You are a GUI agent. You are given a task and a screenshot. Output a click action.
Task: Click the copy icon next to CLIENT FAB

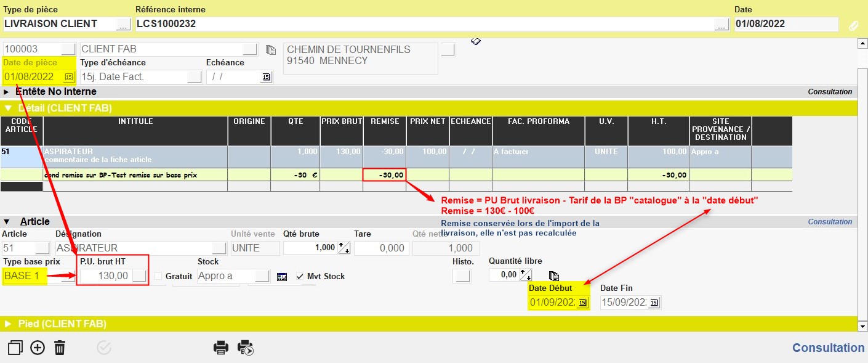pos(271,50)
